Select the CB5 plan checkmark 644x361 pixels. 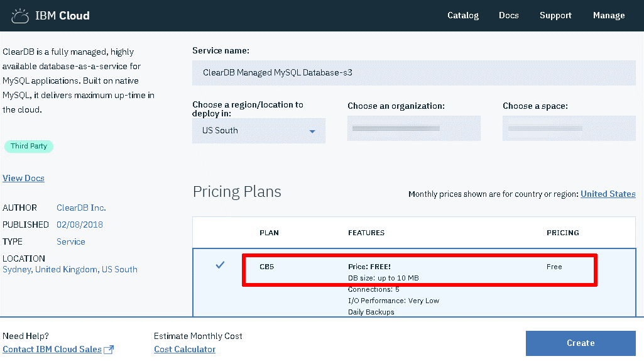click(x=220, y=265)
